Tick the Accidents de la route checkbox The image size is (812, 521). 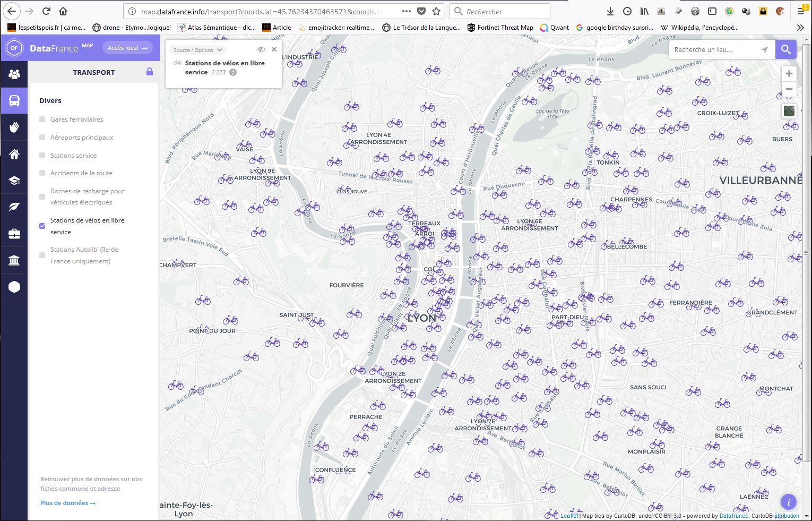tap(42, 173)
